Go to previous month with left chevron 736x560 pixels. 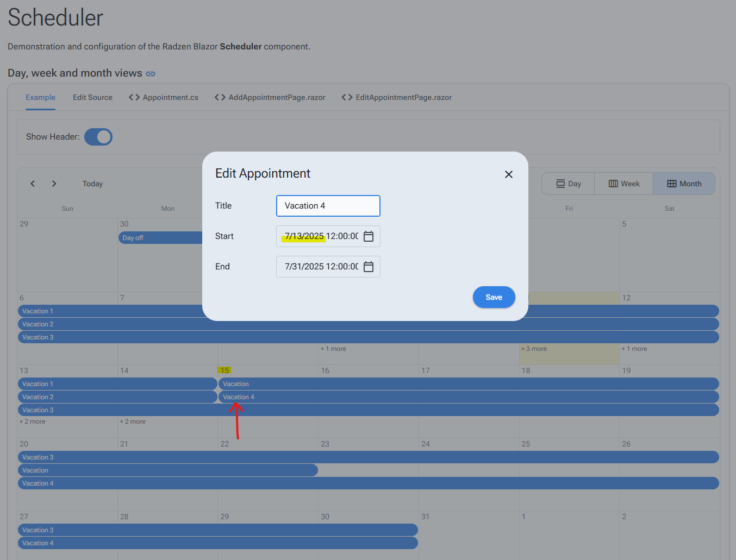pos(33,184)
